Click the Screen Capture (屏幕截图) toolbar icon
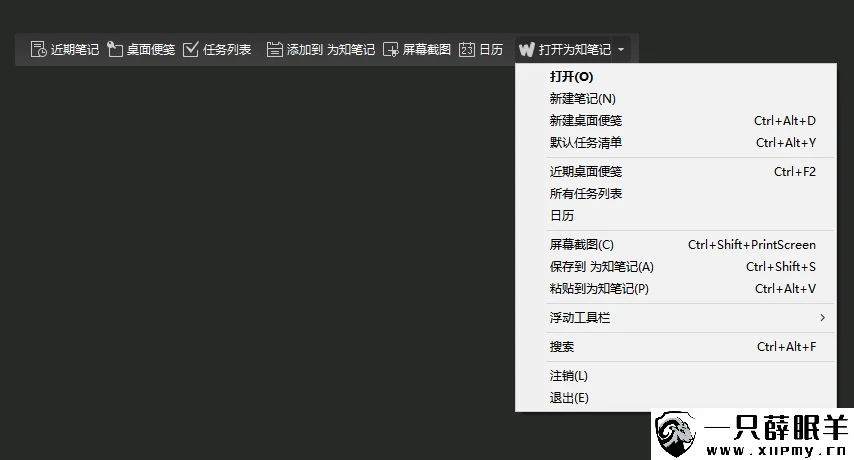Screen dimensions: 854x460 pos(391,50)
